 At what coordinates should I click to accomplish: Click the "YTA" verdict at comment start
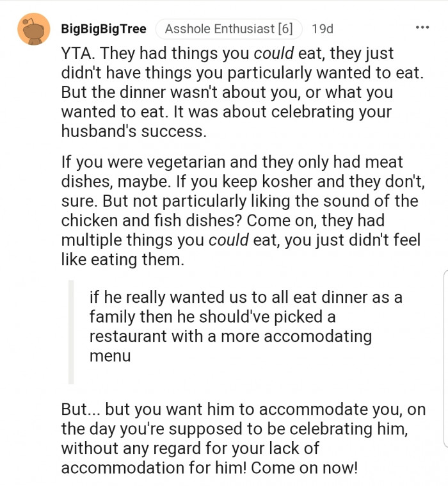[77, 54]
